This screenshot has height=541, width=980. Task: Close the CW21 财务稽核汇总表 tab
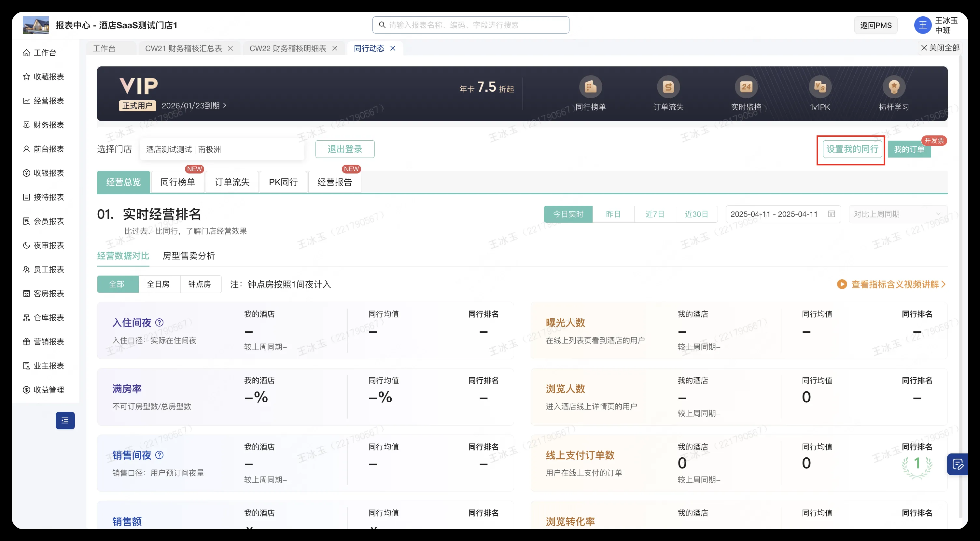click(230, 48)
